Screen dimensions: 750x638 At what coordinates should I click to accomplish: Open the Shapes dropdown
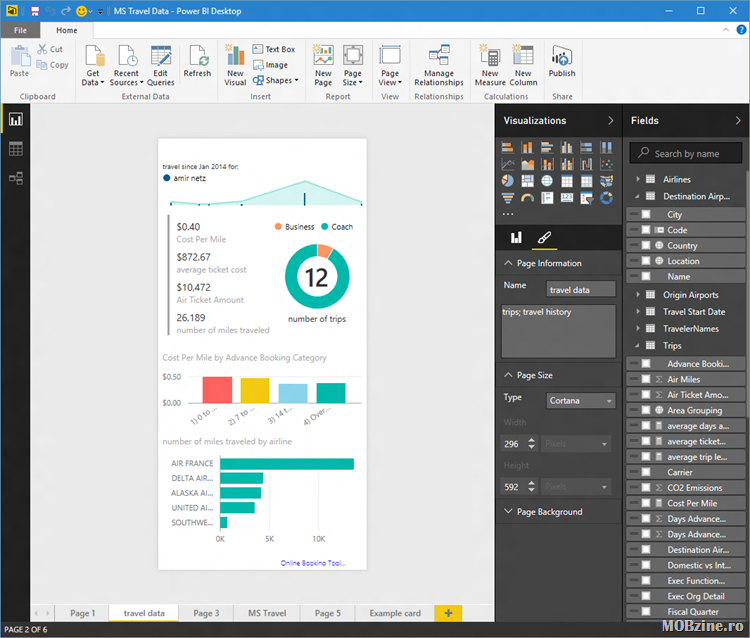click(x=276, y=80)
